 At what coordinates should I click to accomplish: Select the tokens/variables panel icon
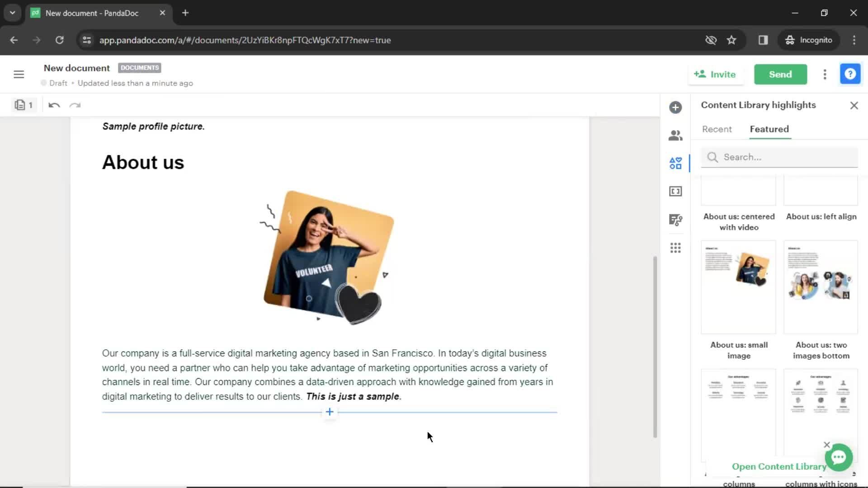(x=675, y=191)
